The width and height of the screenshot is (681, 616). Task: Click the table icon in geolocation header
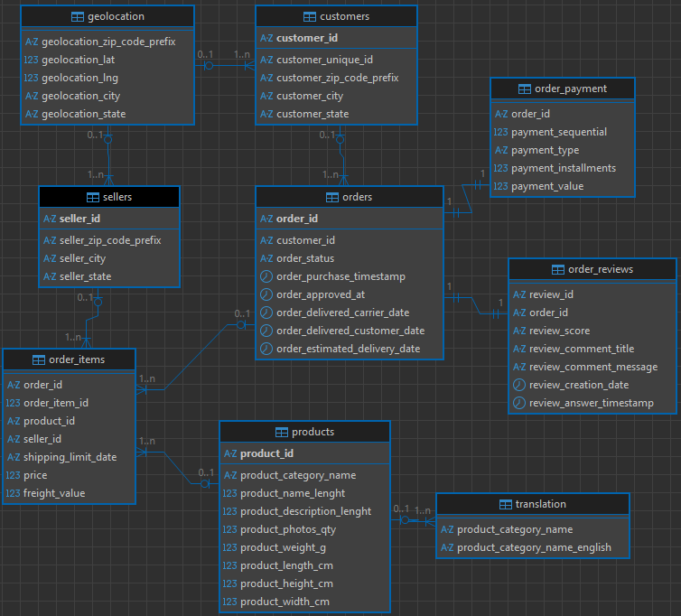76,16
